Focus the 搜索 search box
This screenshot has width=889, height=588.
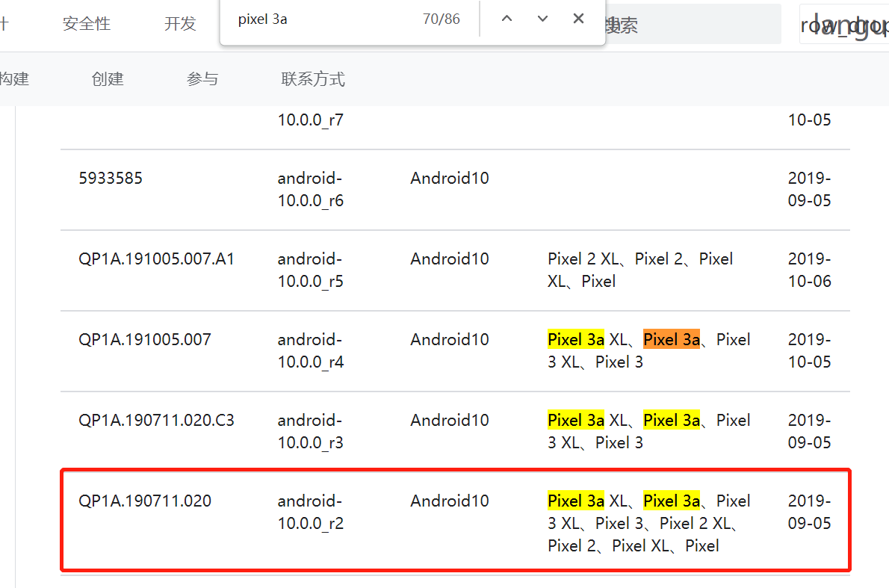[691, 26]
